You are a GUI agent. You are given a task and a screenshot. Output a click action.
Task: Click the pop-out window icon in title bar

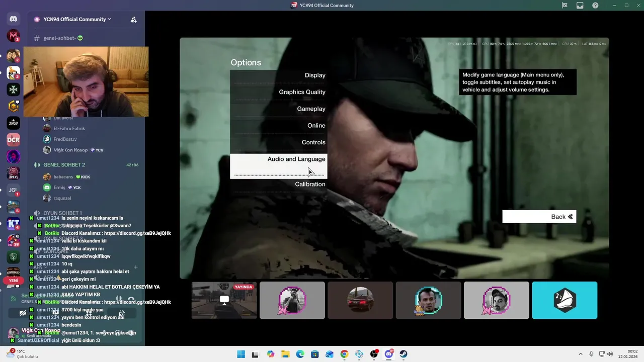point(580,6)
